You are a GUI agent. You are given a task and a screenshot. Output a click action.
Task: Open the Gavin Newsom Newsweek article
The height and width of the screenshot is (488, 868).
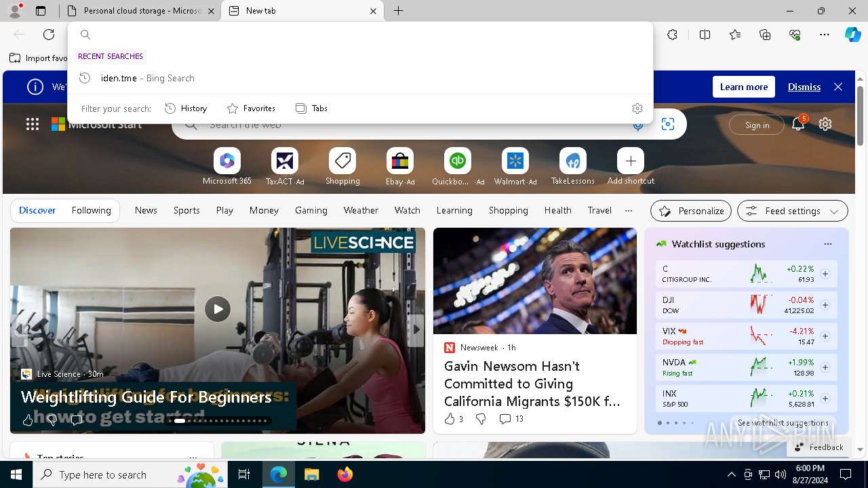tap(532, 384)
